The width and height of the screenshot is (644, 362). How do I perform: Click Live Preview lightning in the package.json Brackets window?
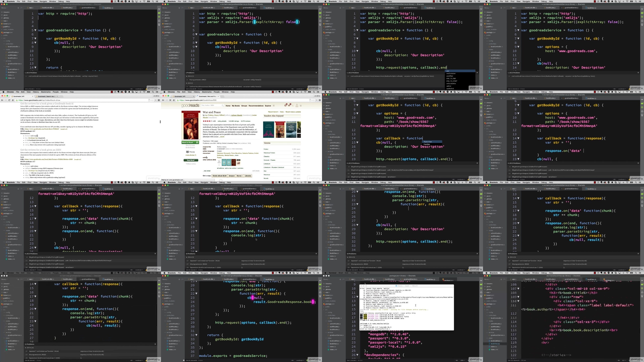[481, 281]
